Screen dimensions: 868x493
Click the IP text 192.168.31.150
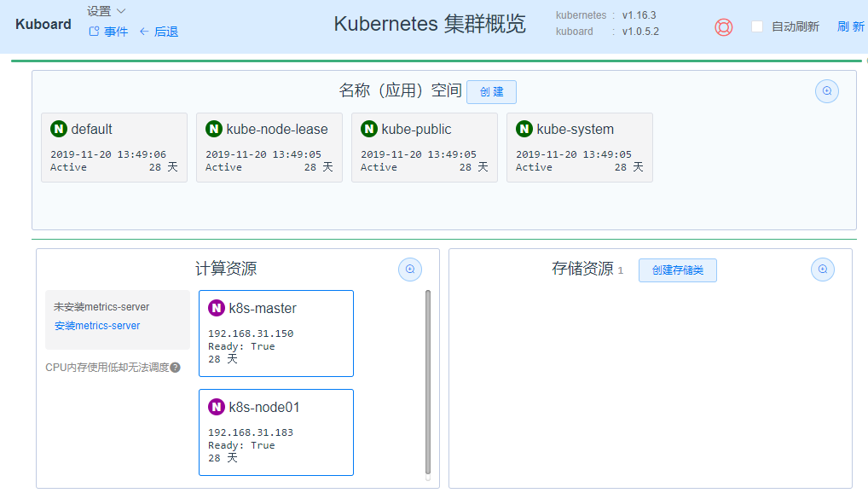point(251,333)
